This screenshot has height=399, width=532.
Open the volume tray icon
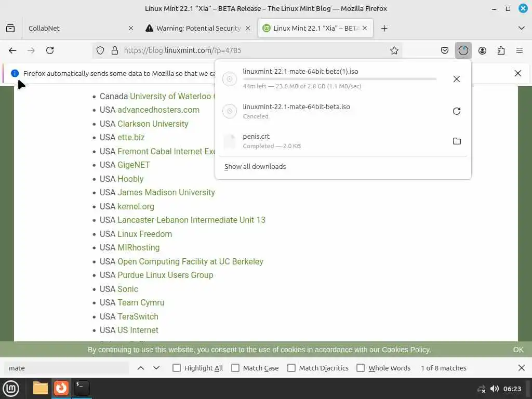click(495, 389)
